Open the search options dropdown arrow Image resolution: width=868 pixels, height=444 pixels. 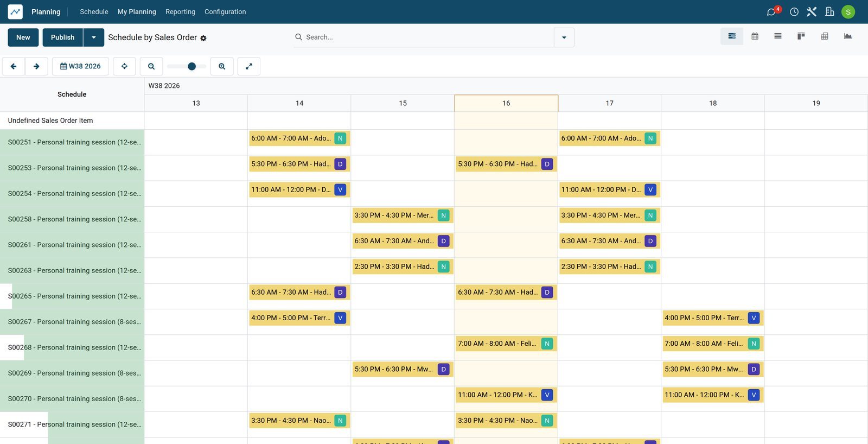564,37
